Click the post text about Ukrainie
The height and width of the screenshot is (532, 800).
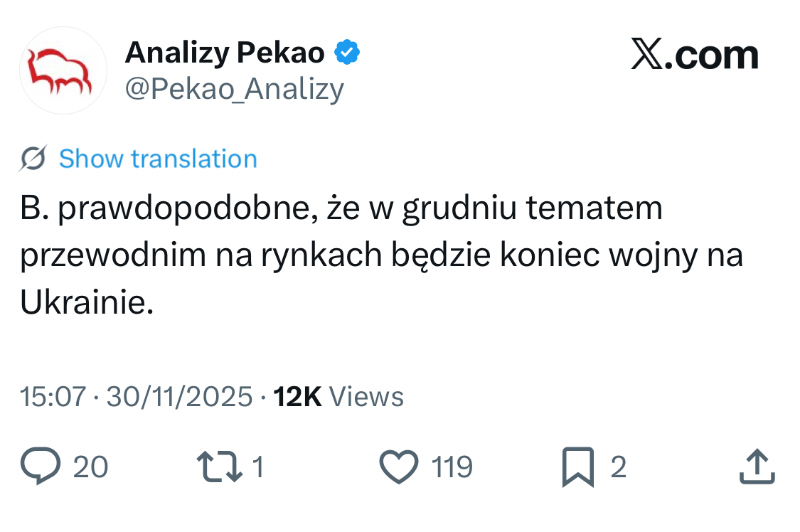tap(87, 304)
